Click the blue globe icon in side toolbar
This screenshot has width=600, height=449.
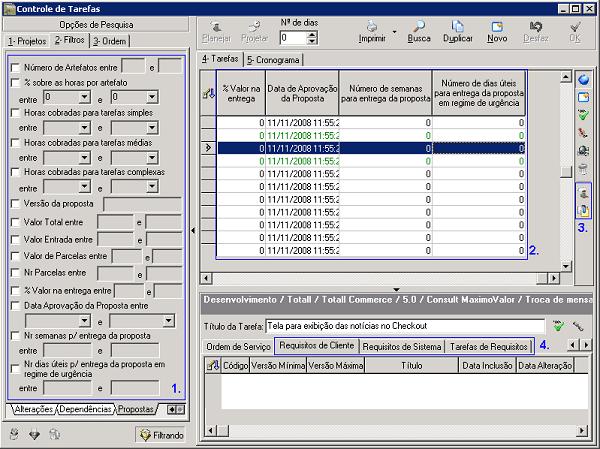point(583,80)
